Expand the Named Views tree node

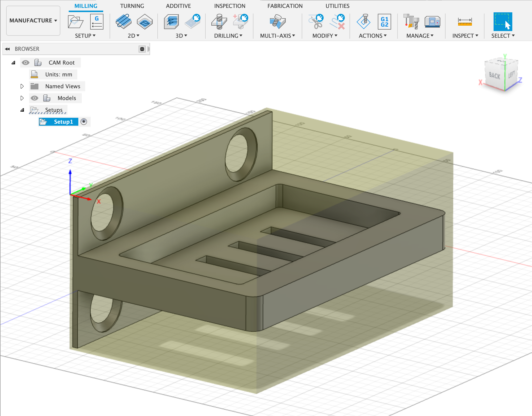[22, 86]
